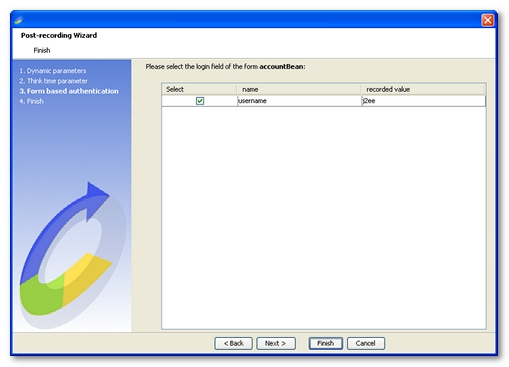Click the application icon in the title bar
Viewport: 509px width, 367px height.
click(19, 20)
